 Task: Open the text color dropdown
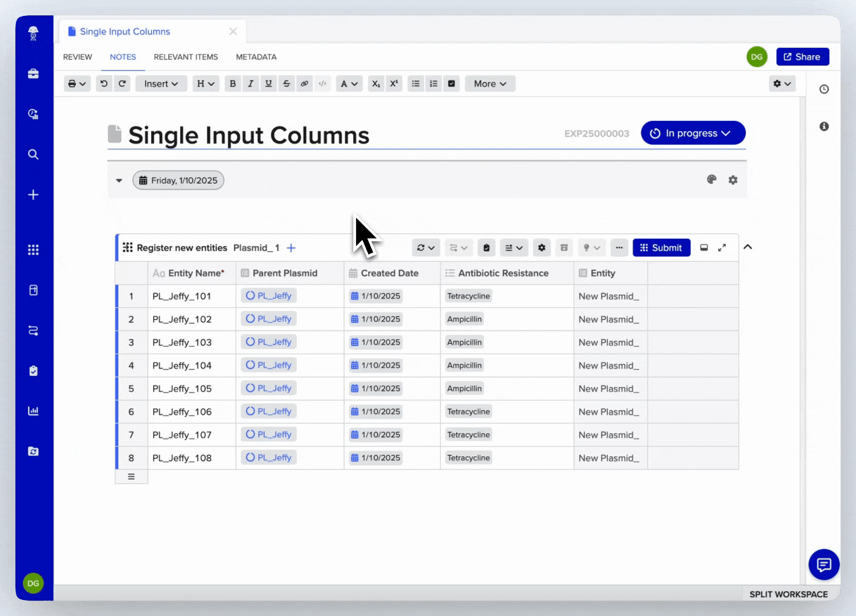(x=349, y=84)
